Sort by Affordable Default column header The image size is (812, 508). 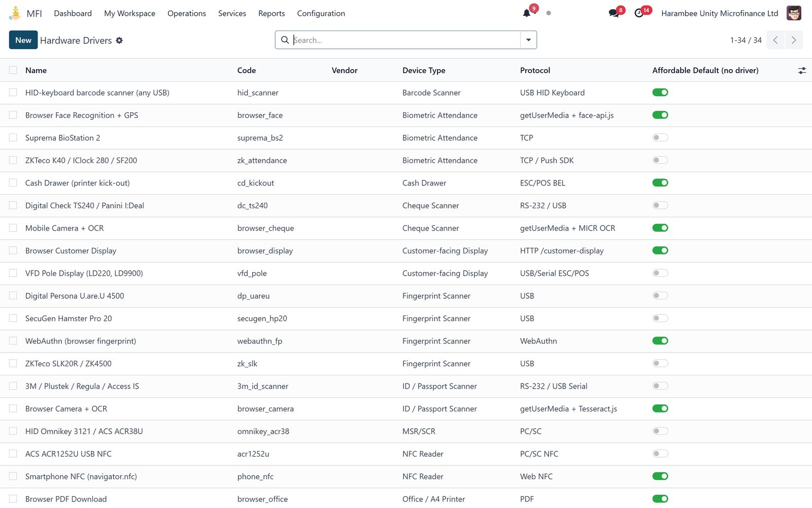[705, 71]
